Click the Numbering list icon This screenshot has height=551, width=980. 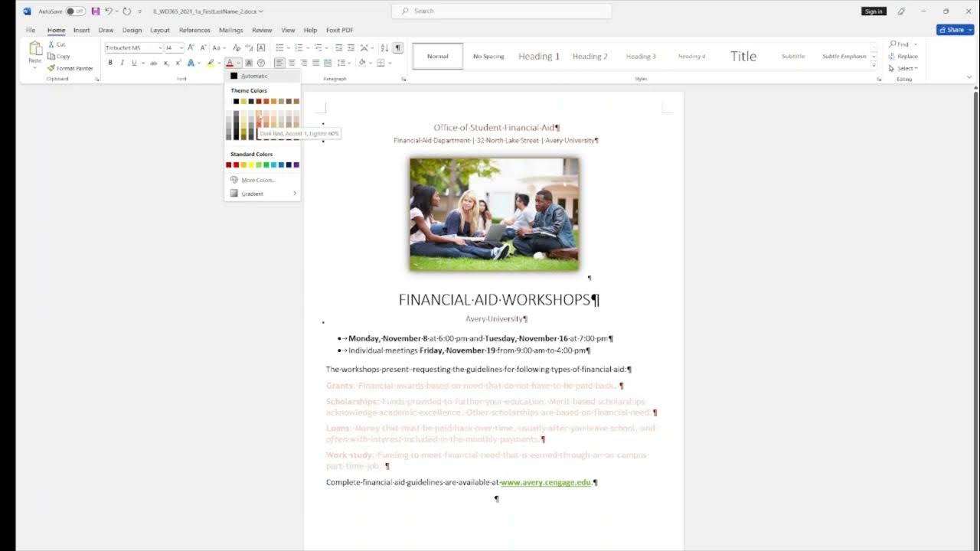(299, 47)
